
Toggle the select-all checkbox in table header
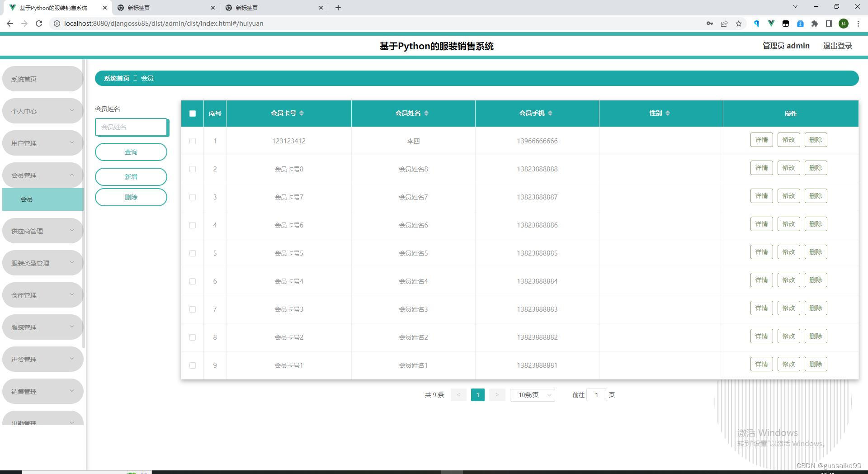[192, 114]
